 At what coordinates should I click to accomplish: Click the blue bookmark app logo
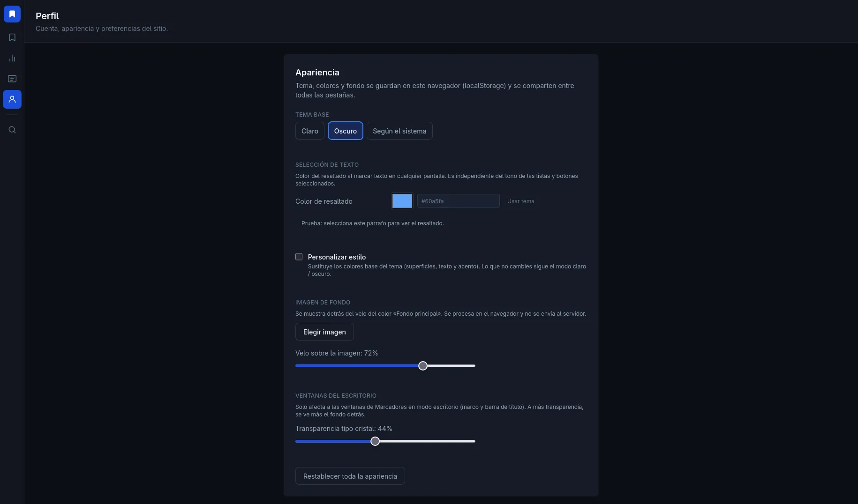pyautogui.click(x=12, y=14)
